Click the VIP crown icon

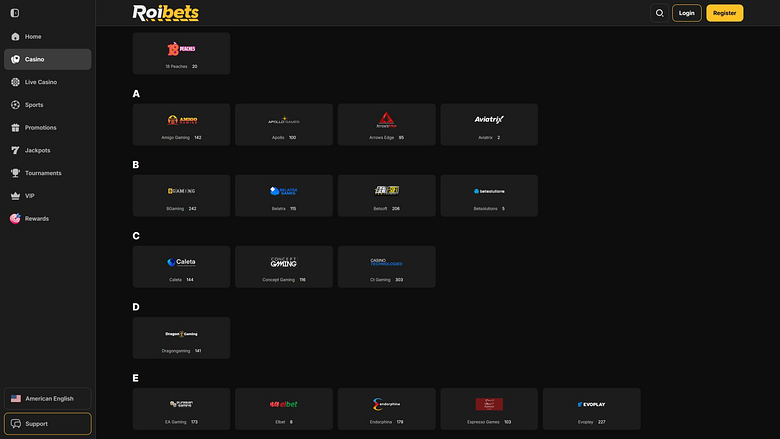[15, 196]
